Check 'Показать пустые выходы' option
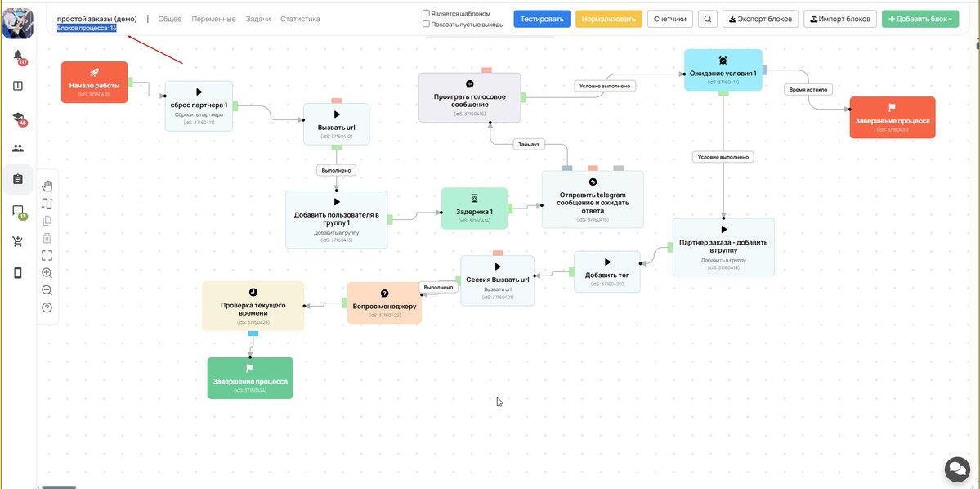The width and height of the screenshot is (980, 489). (x=427, y=25)
